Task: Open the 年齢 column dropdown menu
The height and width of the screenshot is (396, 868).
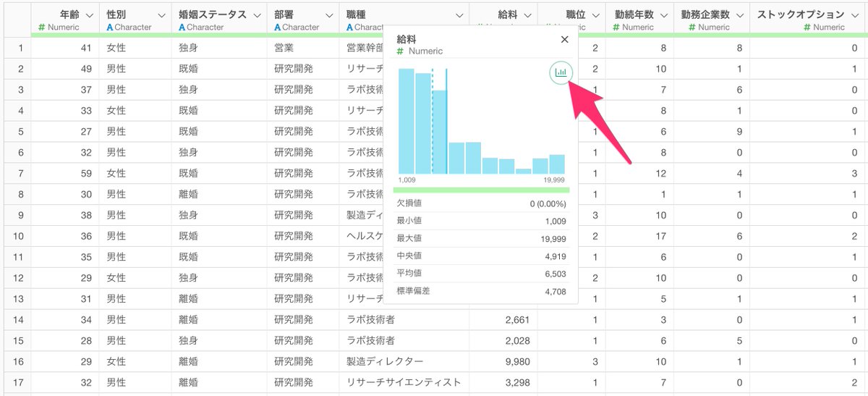Action: (x=89, y=15)
